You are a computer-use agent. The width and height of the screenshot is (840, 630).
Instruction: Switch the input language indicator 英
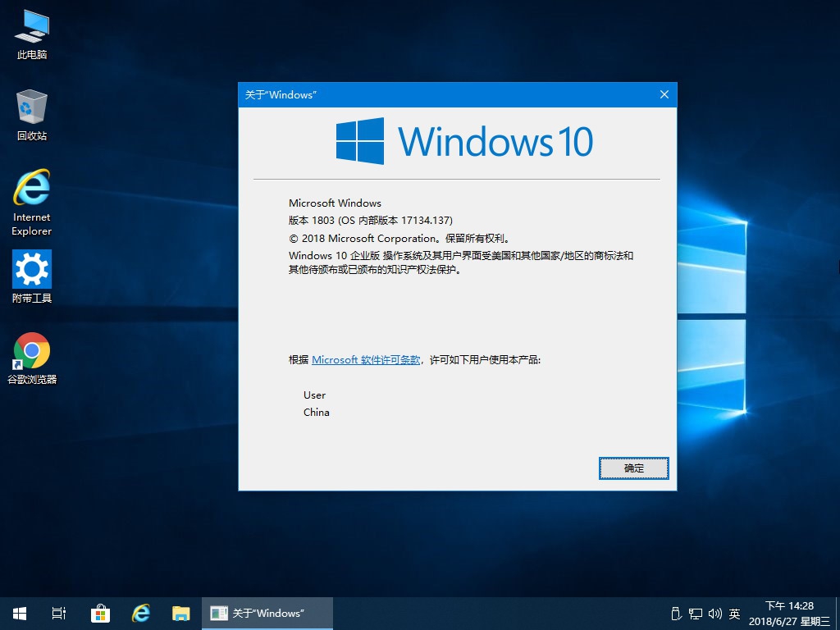(734, 614)
